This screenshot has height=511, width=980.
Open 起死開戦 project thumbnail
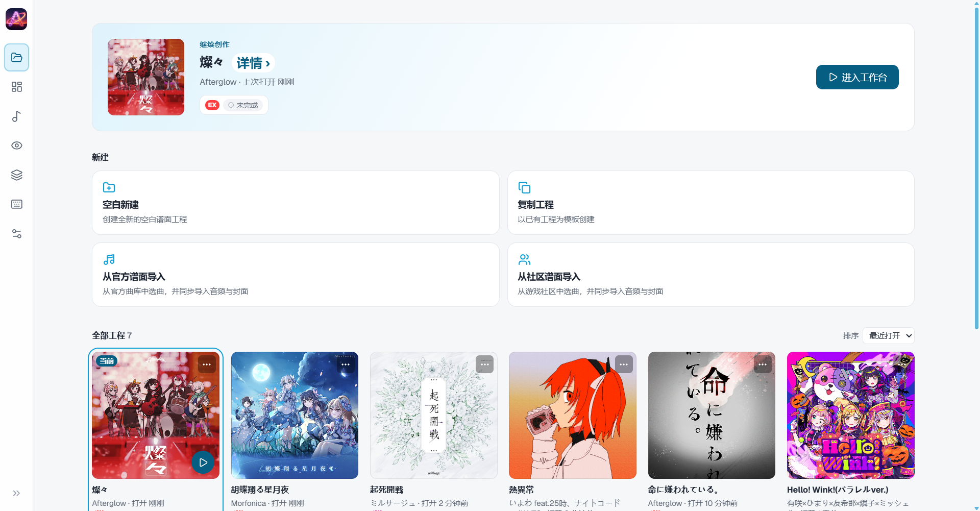[x=434, y=415]
